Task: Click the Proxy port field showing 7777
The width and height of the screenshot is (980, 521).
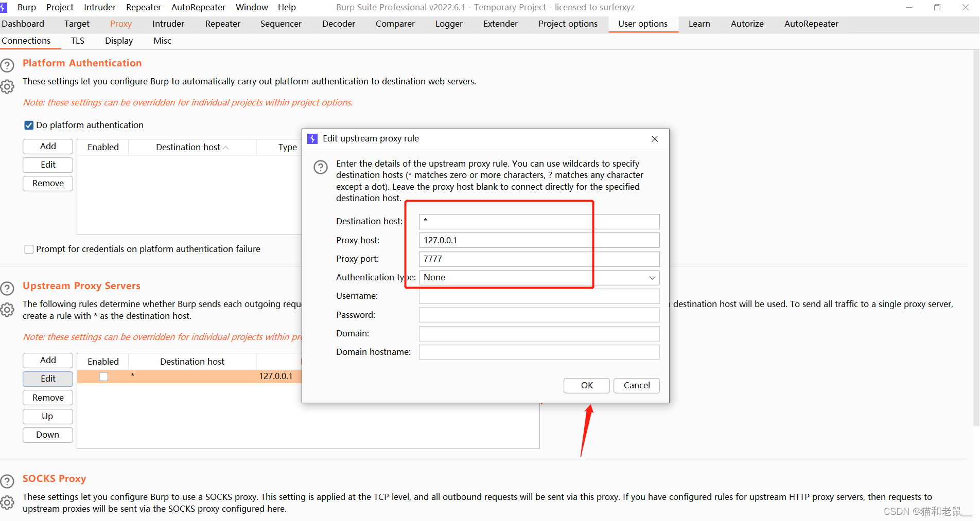Action: click(539, 259)
